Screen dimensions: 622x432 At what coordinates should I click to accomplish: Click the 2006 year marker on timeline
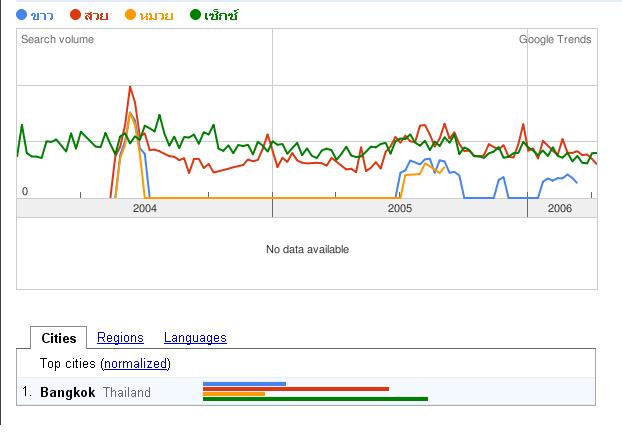(x=559, y=208)
